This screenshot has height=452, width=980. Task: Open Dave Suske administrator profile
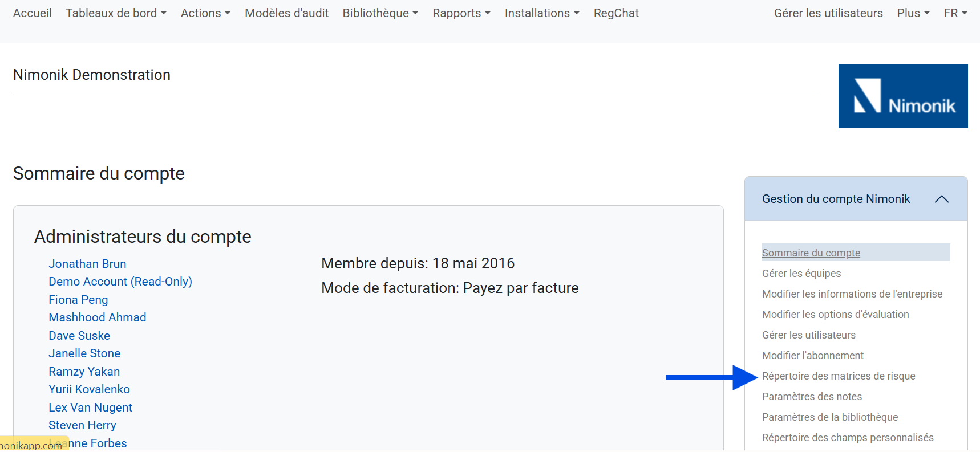[x=79, y=336]
